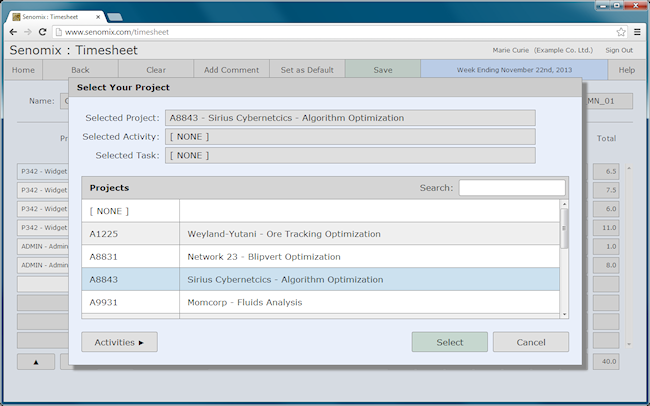Expand Activities with arrow button
Image resolution: width=650 pixels, height=406 pixels.
[119, 342]
